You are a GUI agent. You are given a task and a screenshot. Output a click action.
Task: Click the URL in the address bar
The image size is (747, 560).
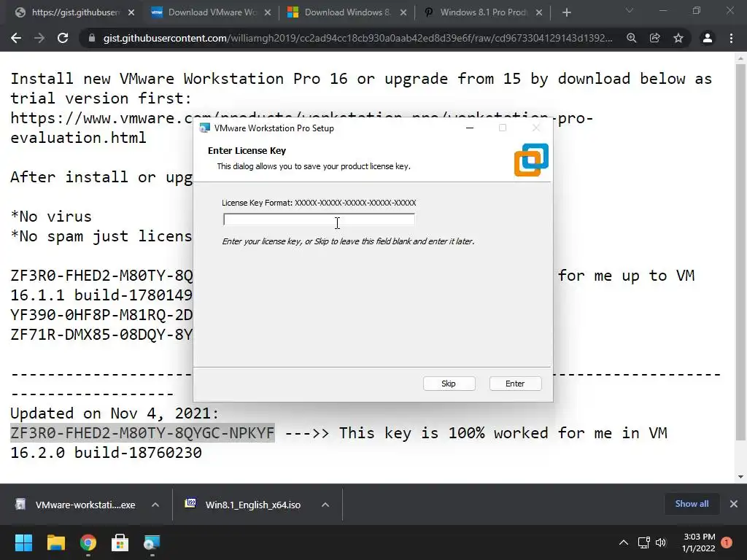[x=357, y=38]
